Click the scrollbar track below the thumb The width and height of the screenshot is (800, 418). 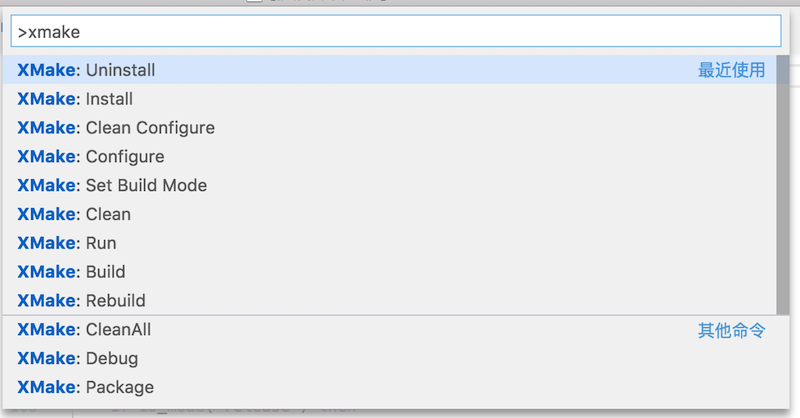point(783,358)
